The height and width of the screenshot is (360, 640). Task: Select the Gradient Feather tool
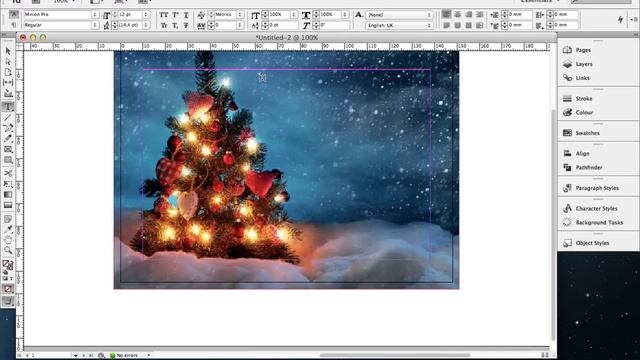click(x=8, y=205)
